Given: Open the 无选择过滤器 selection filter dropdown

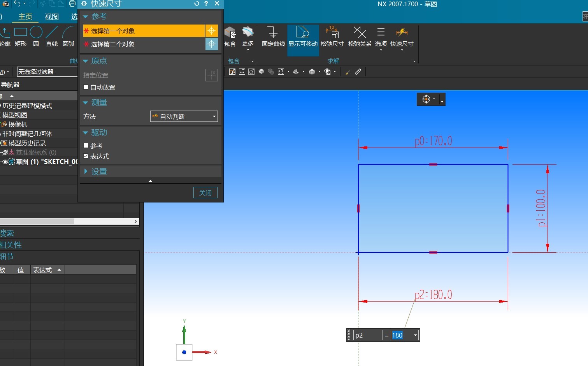Looking at the screenshot, I should point(47,72).
